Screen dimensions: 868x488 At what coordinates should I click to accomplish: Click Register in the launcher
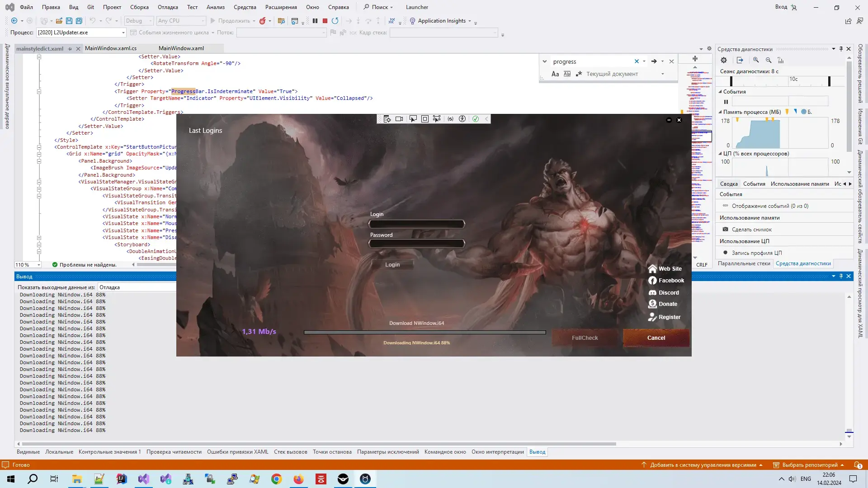click(x=664, y=317)
